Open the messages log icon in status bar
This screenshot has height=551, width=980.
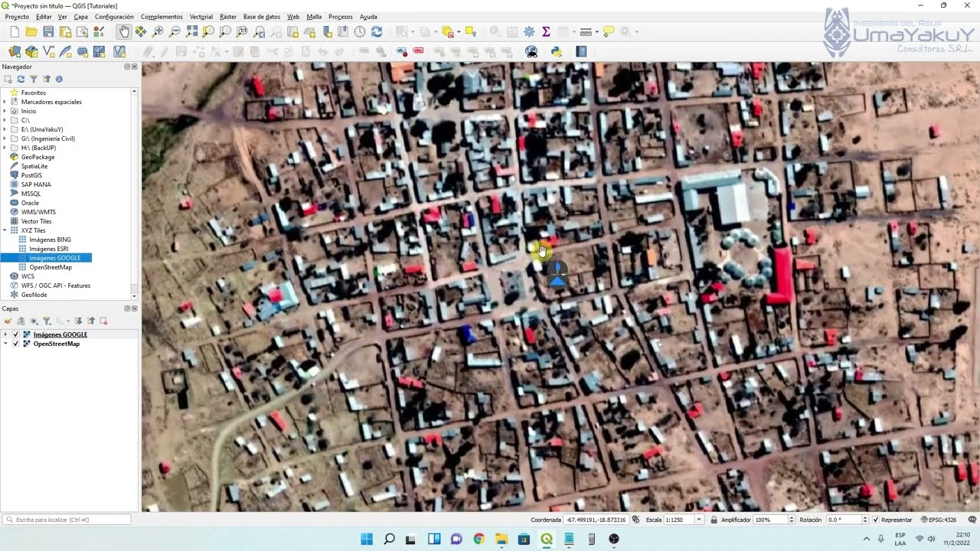pyautogui.click(x=972, y=520)
